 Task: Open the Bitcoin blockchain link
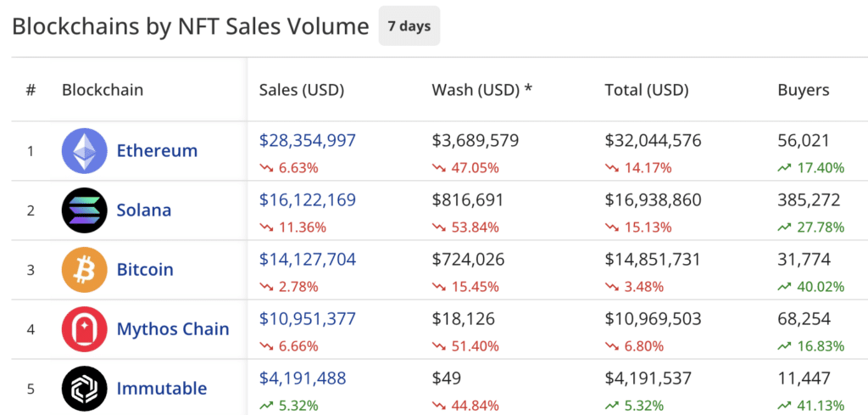click(145, 270)
